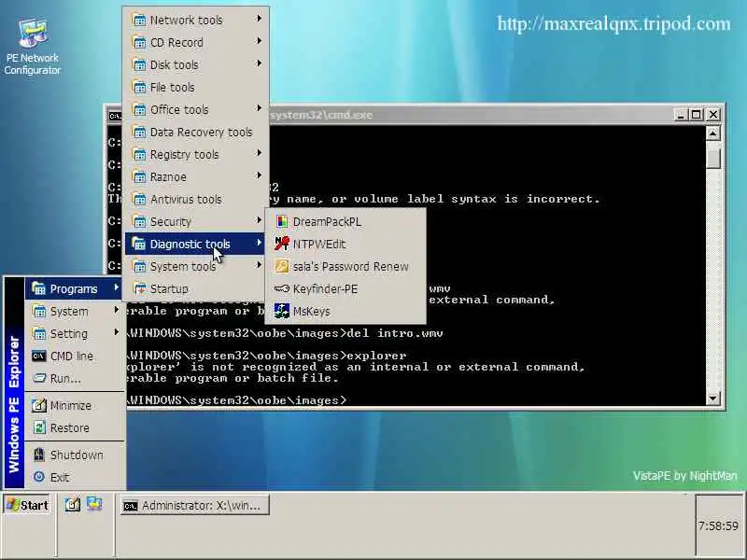Screen dimensions: 747x560
Task: Click cmd scrollbar up arrow
Action: coord(712,133)
